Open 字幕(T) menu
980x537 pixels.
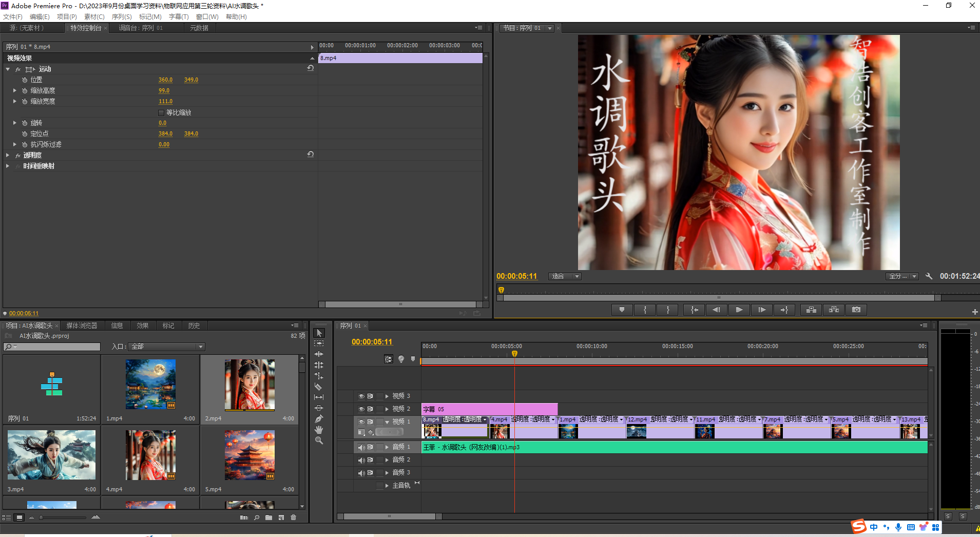[x=179, y=17]
